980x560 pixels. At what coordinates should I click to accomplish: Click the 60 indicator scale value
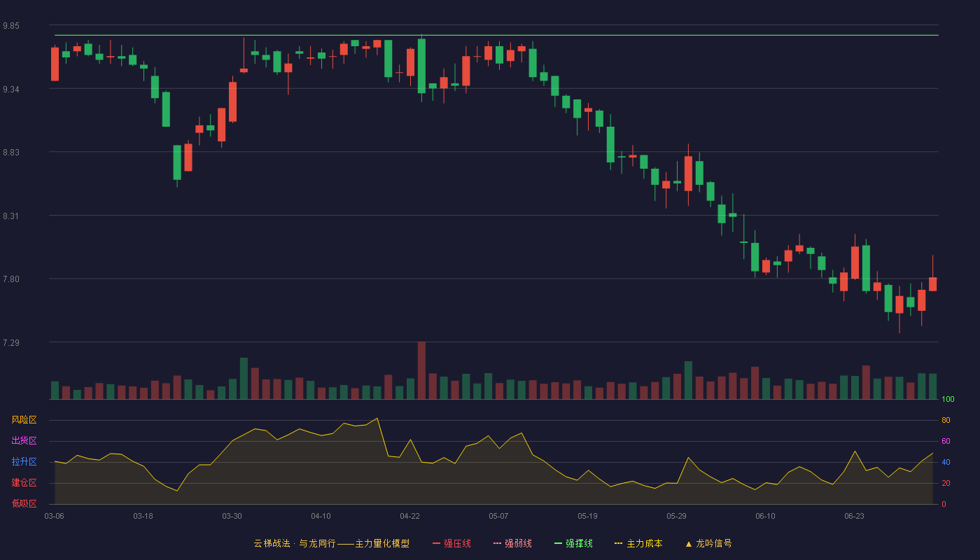(946, 441)
